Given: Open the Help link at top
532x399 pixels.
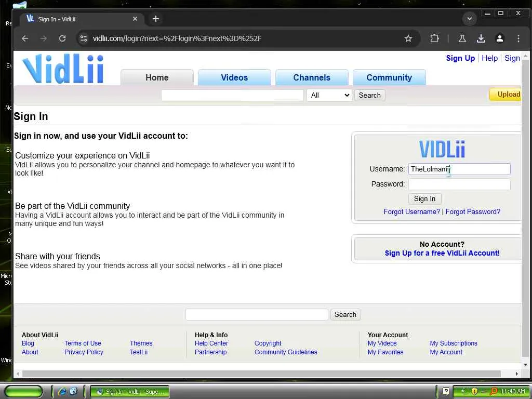Looking at the screenshot, I should tap(489, 58).
